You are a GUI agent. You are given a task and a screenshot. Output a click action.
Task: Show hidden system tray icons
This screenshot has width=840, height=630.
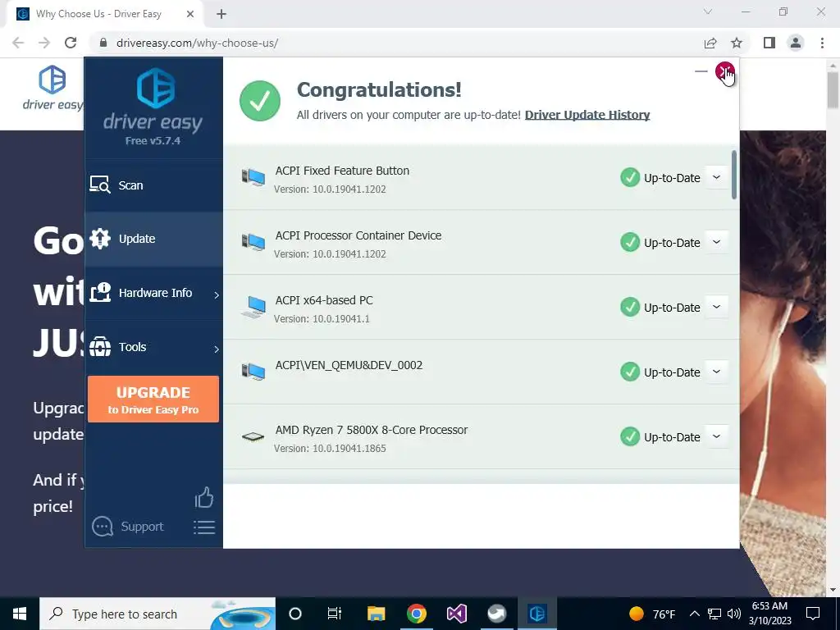click(x=694, y=614)
